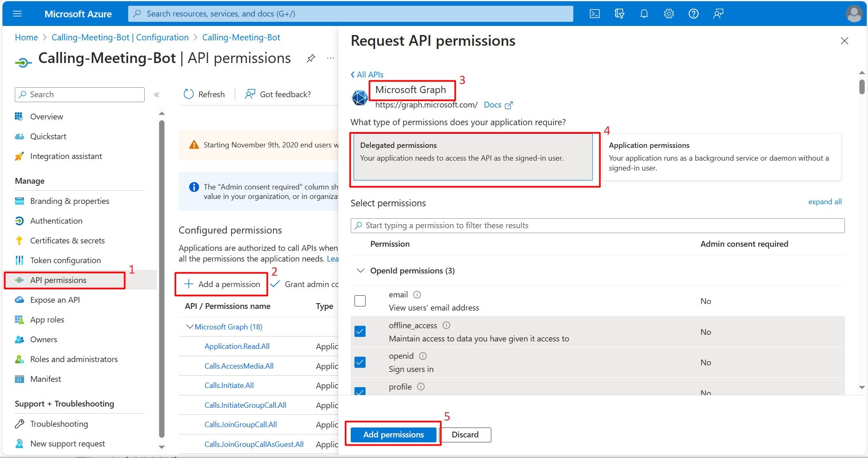Viewport: 868px width, 458px height.
Task: Open Quickstart in left menu
Action: coord(48,136)
